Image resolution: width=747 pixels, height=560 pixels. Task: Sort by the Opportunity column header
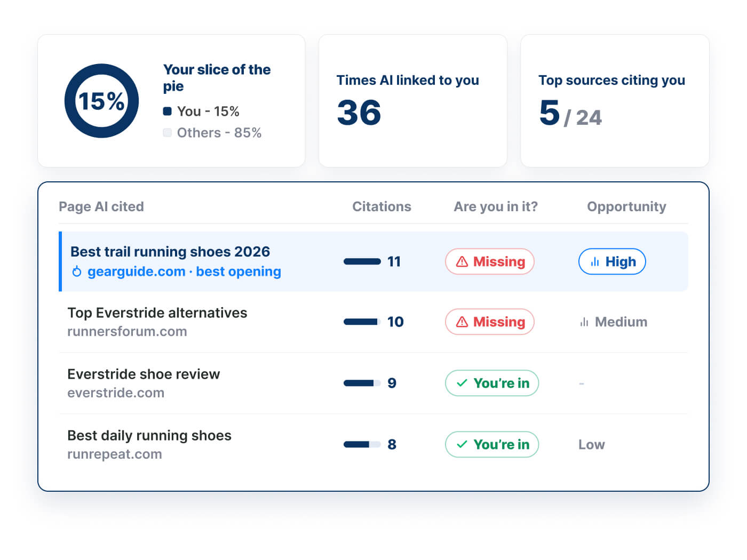[x=626, y=206]
